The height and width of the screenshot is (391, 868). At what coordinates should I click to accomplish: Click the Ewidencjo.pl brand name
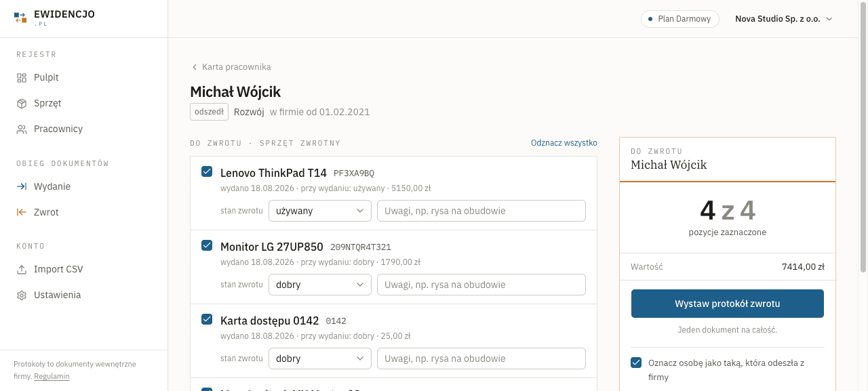tap(64, 18)
